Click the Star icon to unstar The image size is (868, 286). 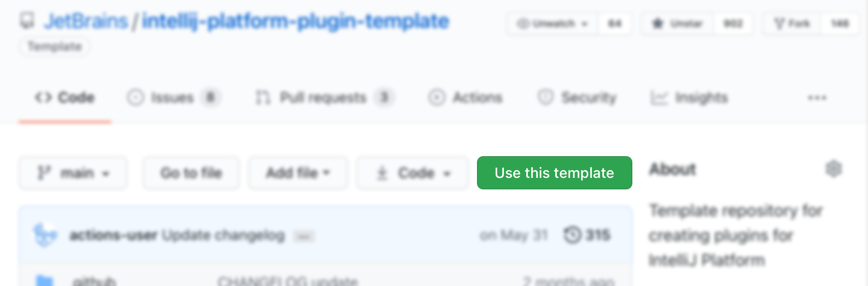(x=658, y=24)
